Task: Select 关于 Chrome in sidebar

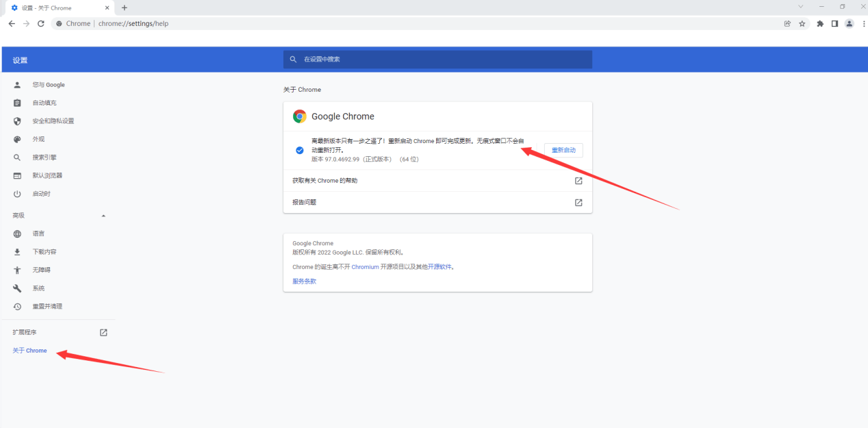Action: point(30,351)
